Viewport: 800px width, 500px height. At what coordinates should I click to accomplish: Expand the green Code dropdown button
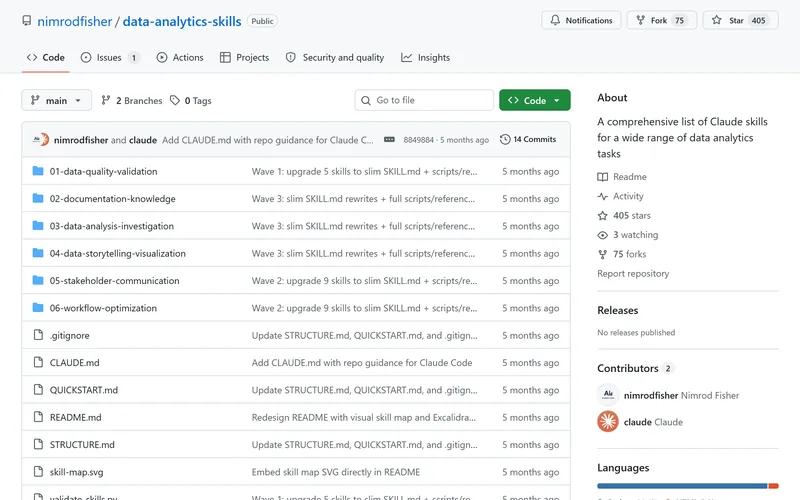[x=535, y=100]
